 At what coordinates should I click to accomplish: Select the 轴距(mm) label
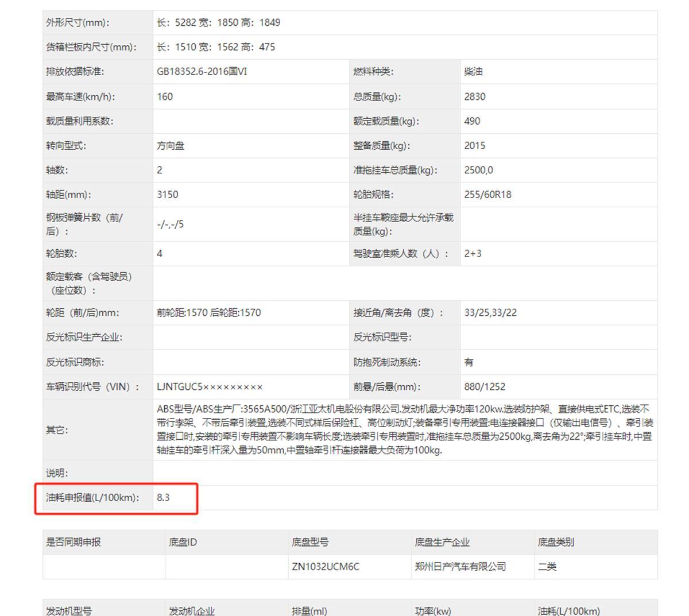(68, 195)
